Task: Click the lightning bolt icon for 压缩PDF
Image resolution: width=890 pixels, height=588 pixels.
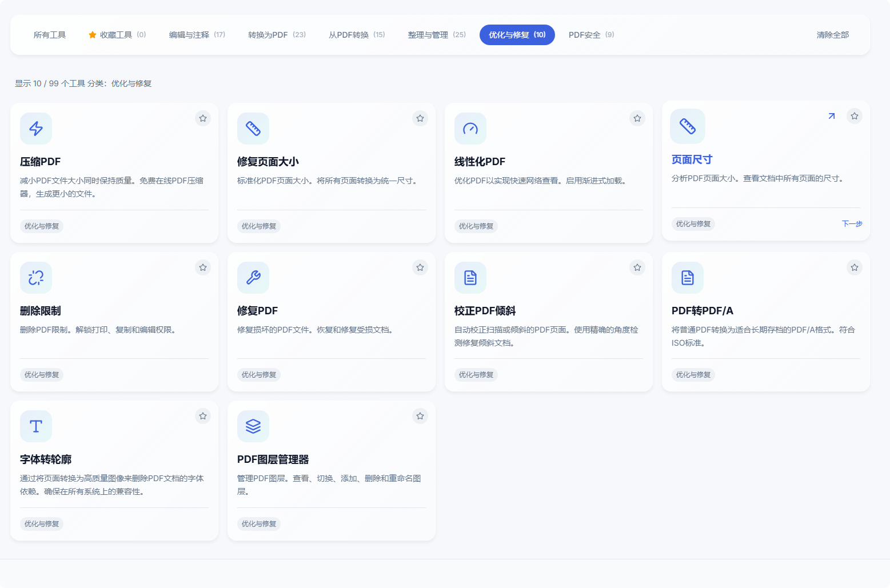Action: [x=36, y=129]
